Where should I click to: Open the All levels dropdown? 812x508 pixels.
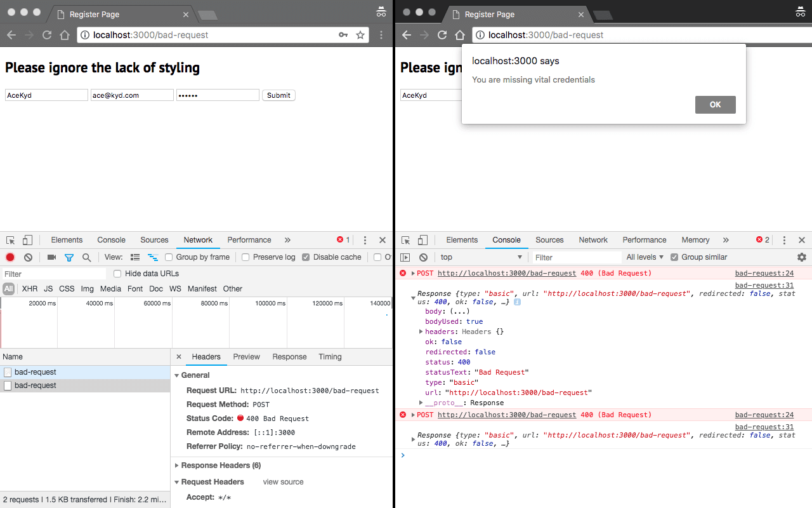(x=645, y=257)
